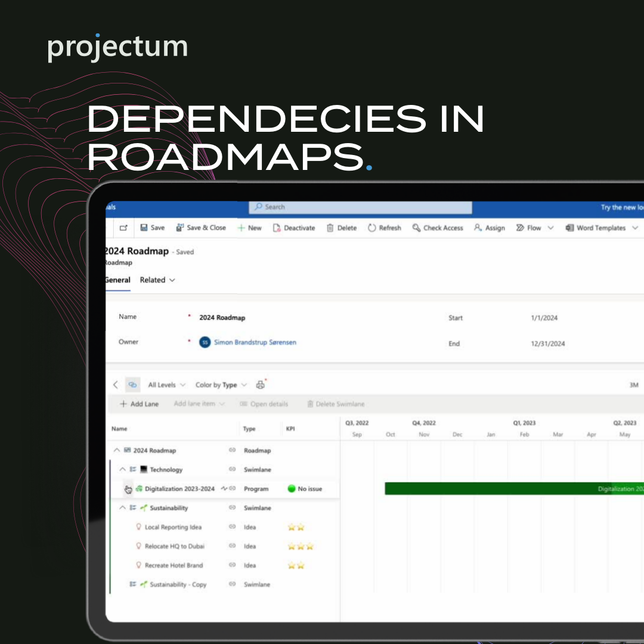Select the Technology swimlane row

click(x=225, y=469)
